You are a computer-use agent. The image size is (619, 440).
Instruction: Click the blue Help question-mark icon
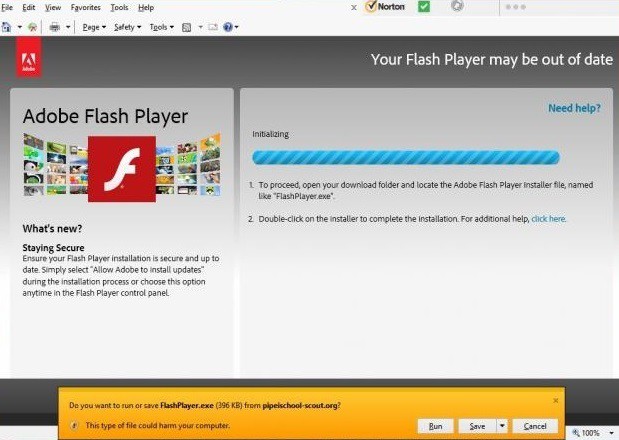[x=228, y=27]
